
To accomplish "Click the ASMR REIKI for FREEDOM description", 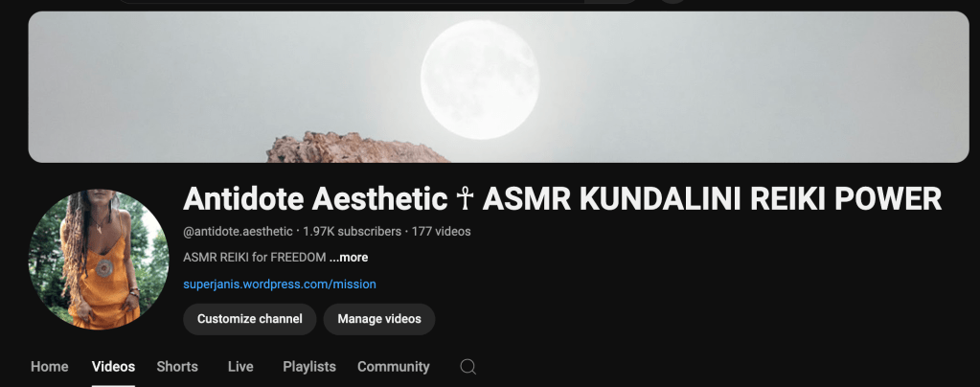I will (255, 257).
